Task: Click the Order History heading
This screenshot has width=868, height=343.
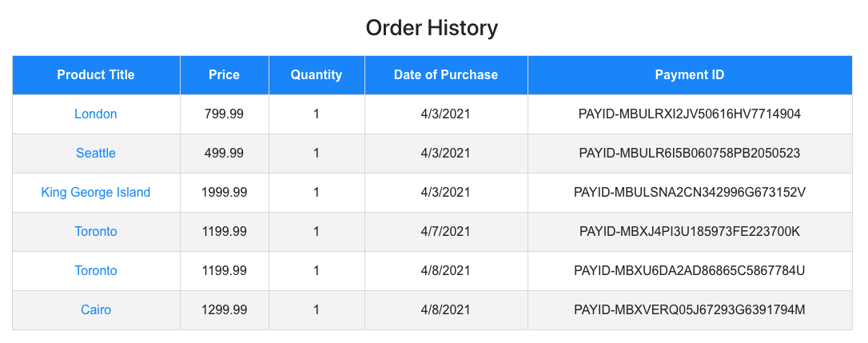Action: coord(432,28)
